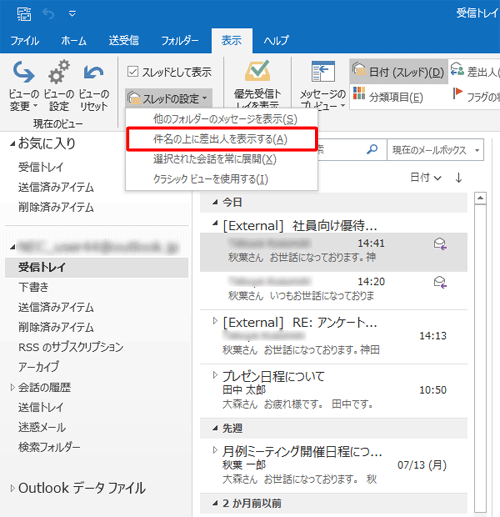The height and width of the screenshot is (517, 500).
Task: Collapse the blurred mail account node
Action: [13, 247]
